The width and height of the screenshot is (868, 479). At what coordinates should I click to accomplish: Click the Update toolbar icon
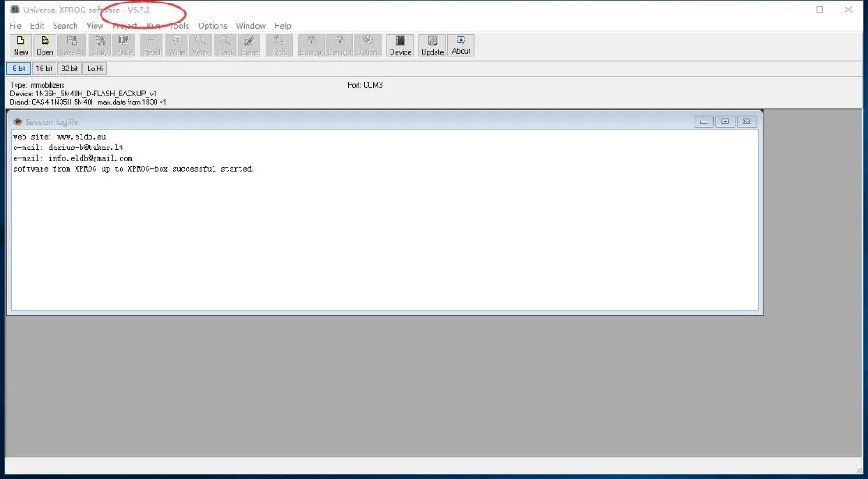tap(432, 45)
